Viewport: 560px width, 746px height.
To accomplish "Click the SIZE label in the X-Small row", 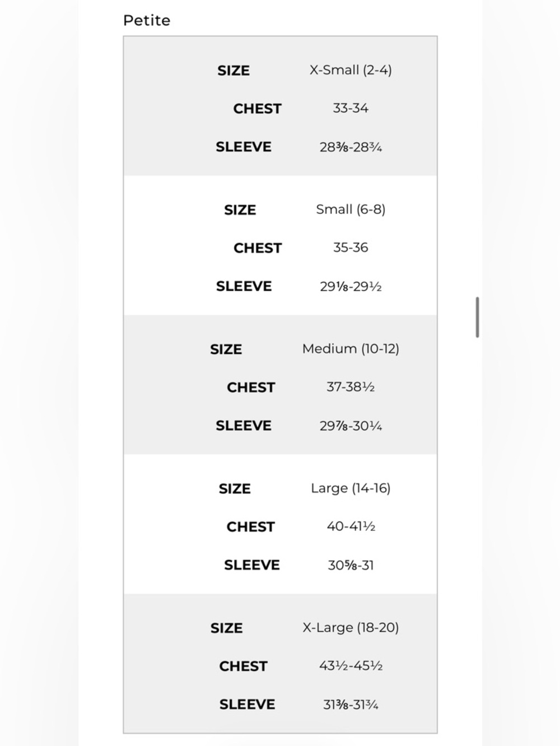I will point(234,71).
